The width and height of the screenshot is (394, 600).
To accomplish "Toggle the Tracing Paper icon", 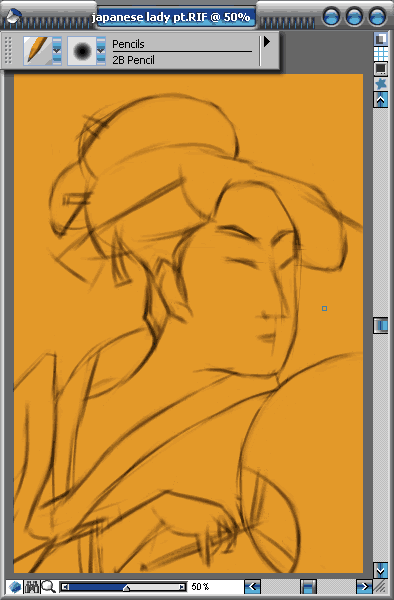I will click(381, 39).
